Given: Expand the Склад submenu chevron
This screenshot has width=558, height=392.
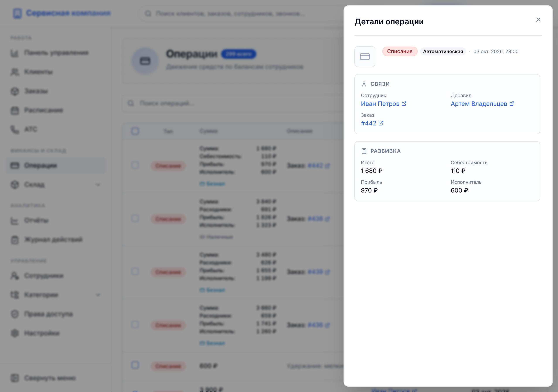Looking at the screenshot, I should click(x=98, y=185).
